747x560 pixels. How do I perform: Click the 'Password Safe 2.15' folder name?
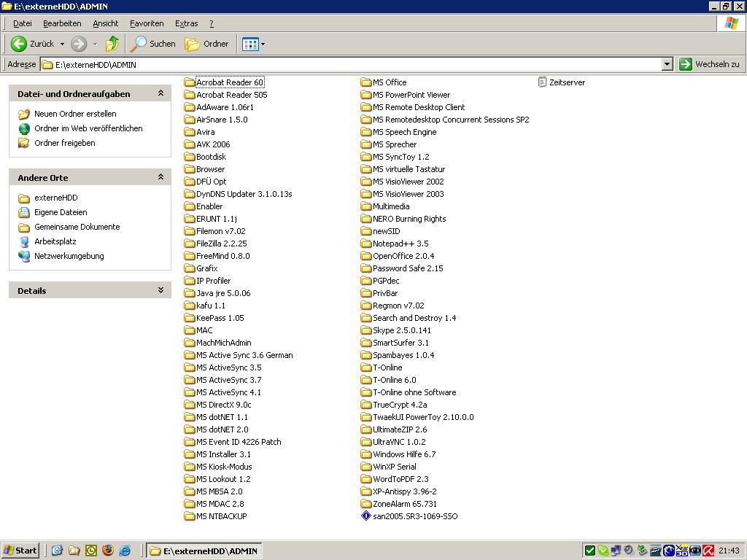click(408, 268)
